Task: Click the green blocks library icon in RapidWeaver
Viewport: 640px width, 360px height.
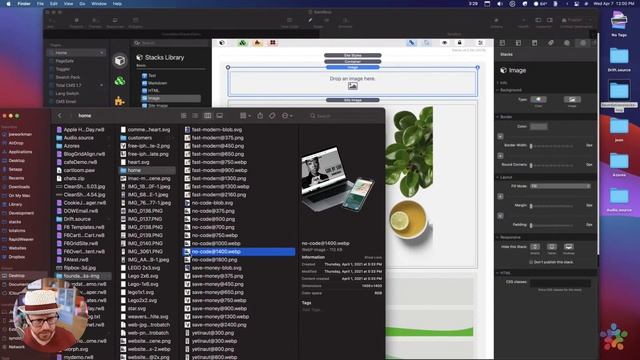Action: click(x=120, y=81)
